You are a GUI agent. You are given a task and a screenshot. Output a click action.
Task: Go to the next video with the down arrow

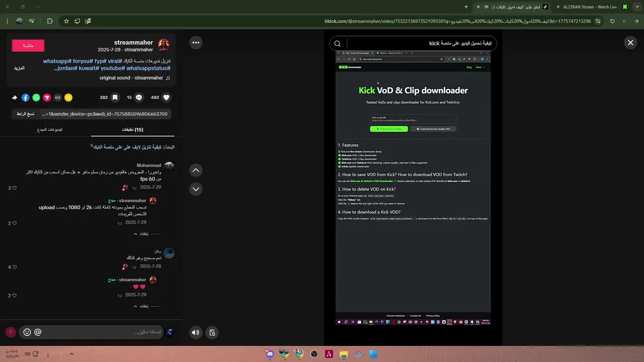coord(196,189)
